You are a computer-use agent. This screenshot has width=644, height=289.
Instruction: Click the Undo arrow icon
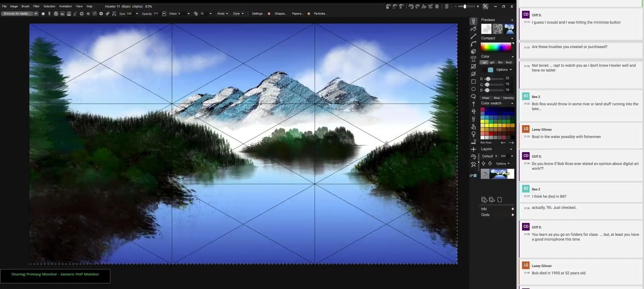(x=411, y=6)
